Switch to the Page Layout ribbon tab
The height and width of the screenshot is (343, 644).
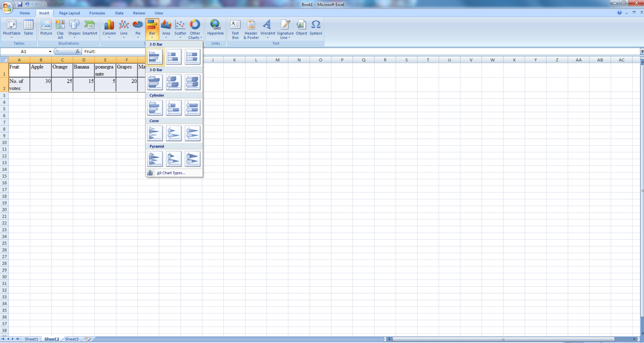69,13
